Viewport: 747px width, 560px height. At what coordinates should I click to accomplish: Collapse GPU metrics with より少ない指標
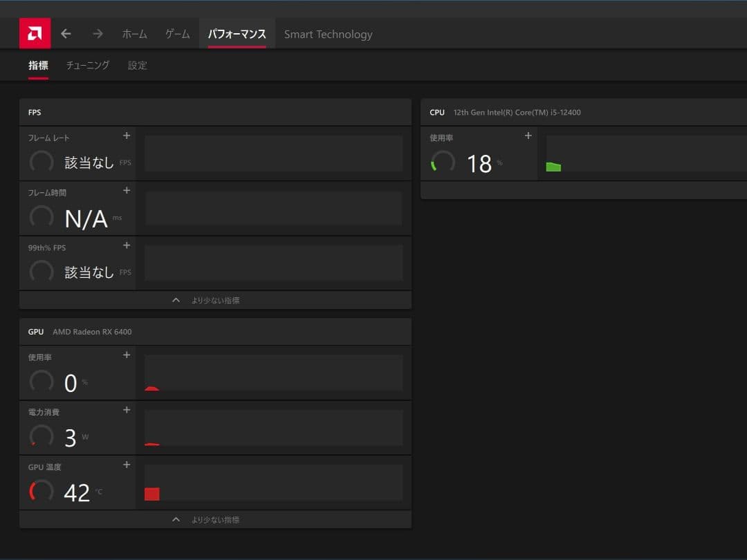pyautogui.click(x=215, y=519)
